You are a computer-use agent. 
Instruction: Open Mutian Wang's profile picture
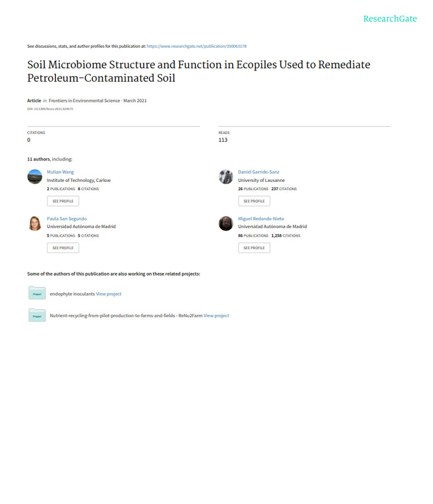pos(34,176)
